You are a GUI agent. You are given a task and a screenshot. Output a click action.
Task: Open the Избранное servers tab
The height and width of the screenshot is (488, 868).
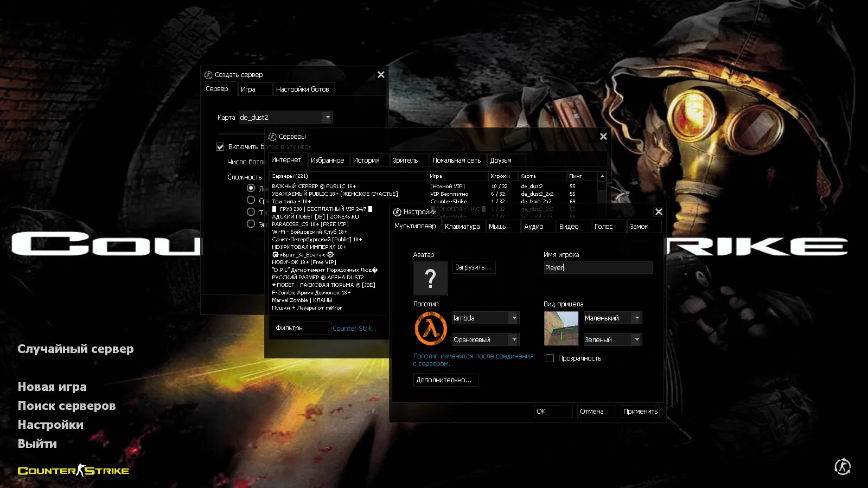click(327, 160)
